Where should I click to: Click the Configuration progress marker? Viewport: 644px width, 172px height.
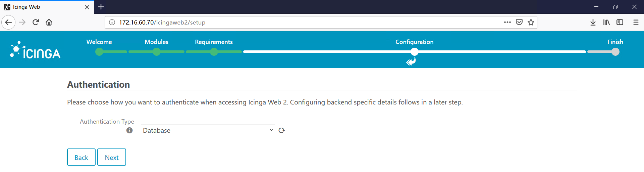click(415, 52)
